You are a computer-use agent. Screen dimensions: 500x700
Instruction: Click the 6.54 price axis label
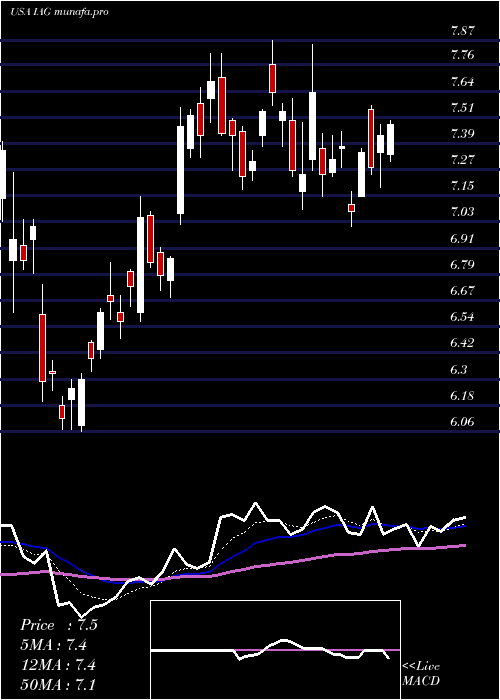click(463, 317)
